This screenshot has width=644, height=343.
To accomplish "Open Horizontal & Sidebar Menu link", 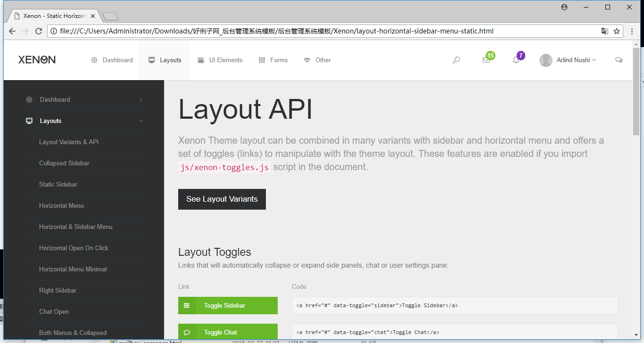I will tap(76, 227).
